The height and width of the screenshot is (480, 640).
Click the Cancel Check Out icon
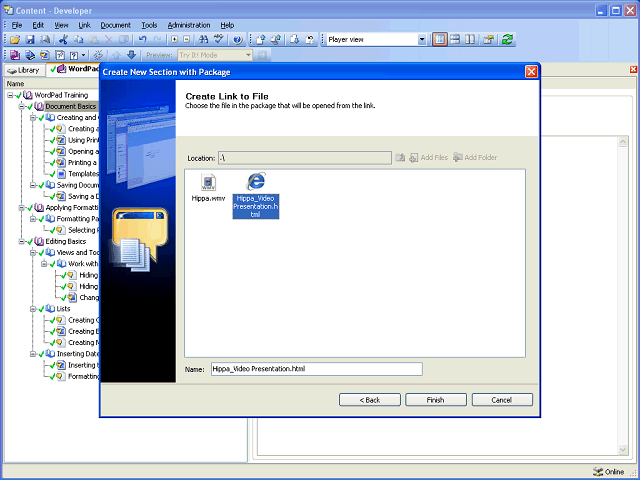(x=310, y=40)
